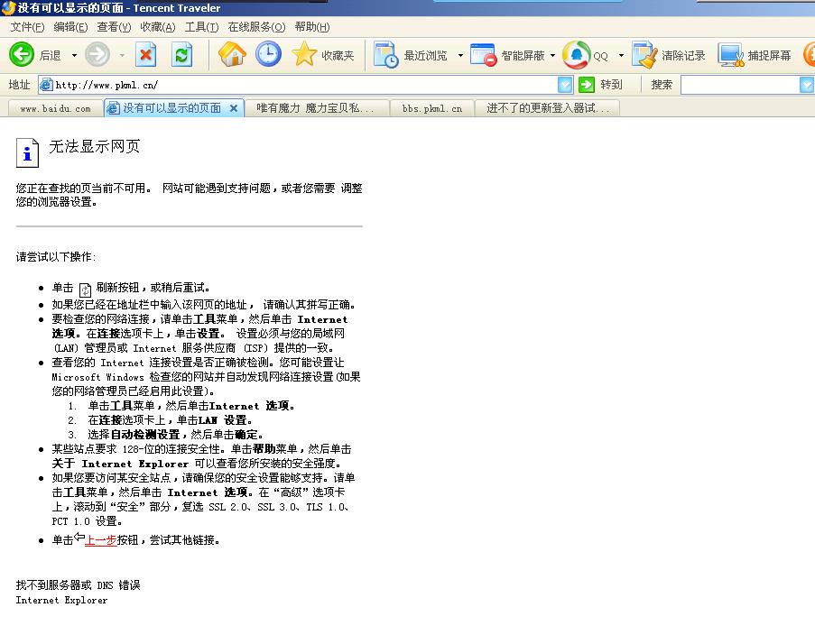
Task: Switch to the www.baidu.com tab
Action: pos(54,106)
